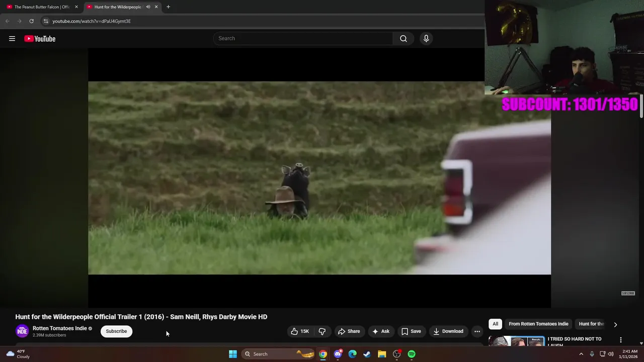Select 'From Rotten Tomatoes Indie' chip
The height and width of the screenshot is (362, 644).
tap(538, 324)
